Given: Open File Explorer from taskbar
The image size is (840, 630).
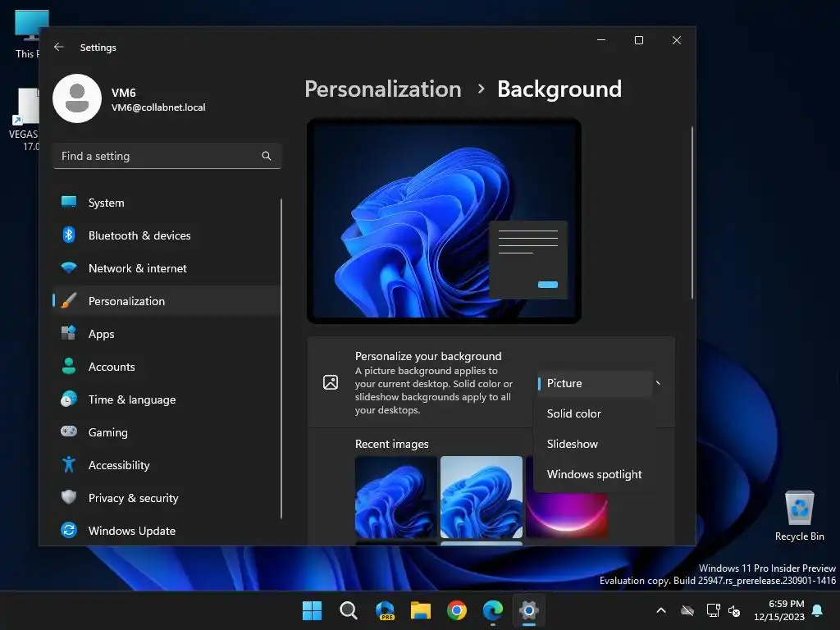Looking at the screenshot, I should point(421,610).
